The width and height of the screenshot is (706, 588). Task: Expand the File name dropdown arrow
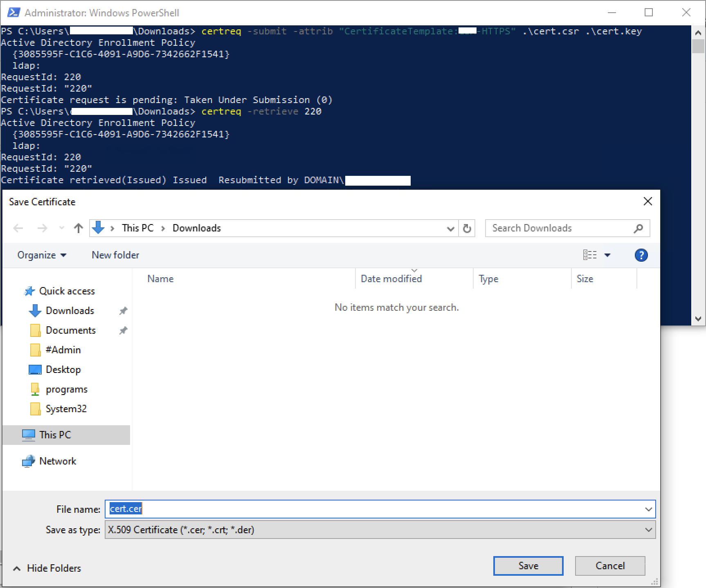648,509
